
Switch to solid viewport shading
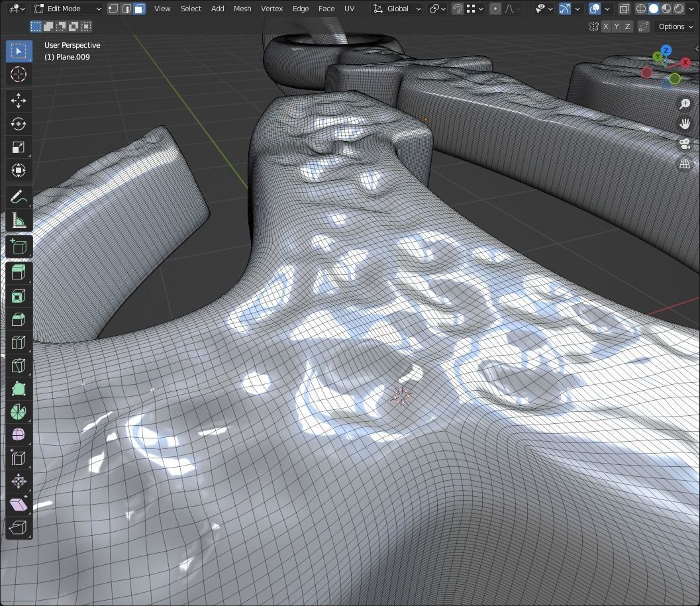pos(654,9)
